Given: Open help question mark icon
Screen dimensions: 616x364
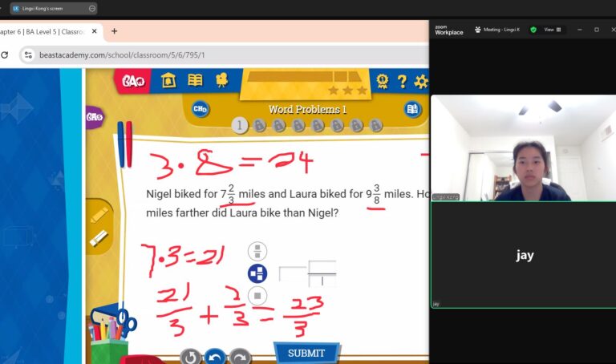Looking at the screenshot, I should point(402,81).
